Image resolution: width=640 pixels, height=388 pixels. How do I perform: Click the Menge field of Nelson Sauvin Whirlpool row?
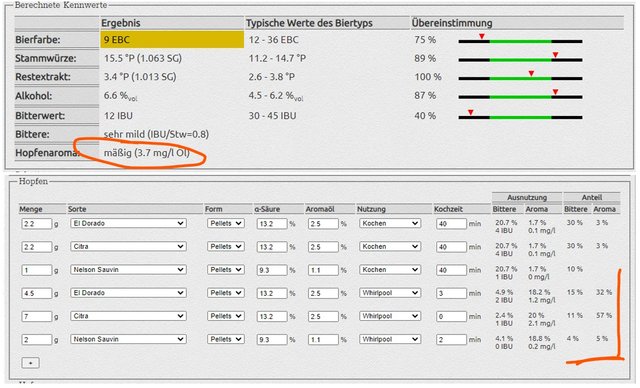(x=37, y=340)
